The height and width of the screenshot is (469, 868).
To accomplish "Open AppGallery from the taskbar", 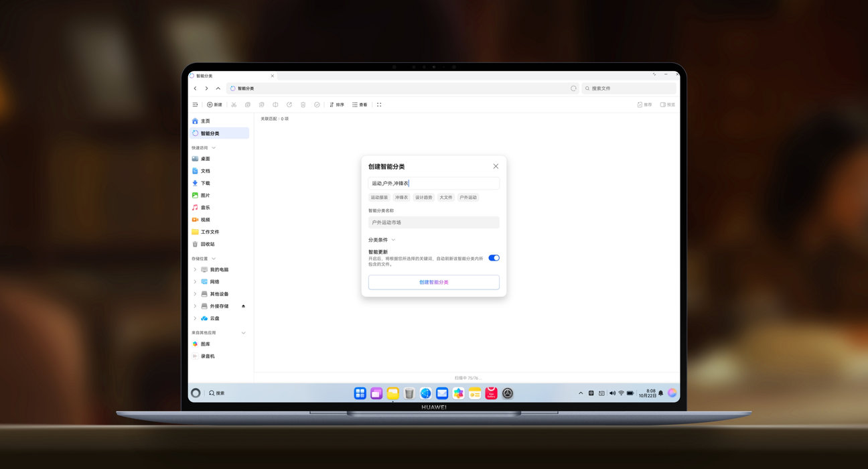I will coord(491,393).
